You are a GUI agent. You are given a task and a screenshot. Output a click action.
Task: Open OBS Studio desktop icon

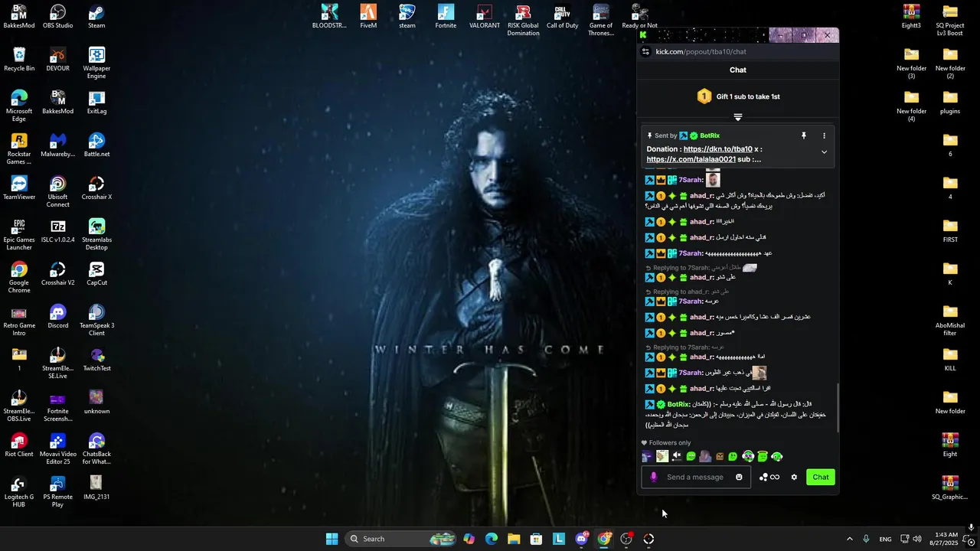pos(58,17)
